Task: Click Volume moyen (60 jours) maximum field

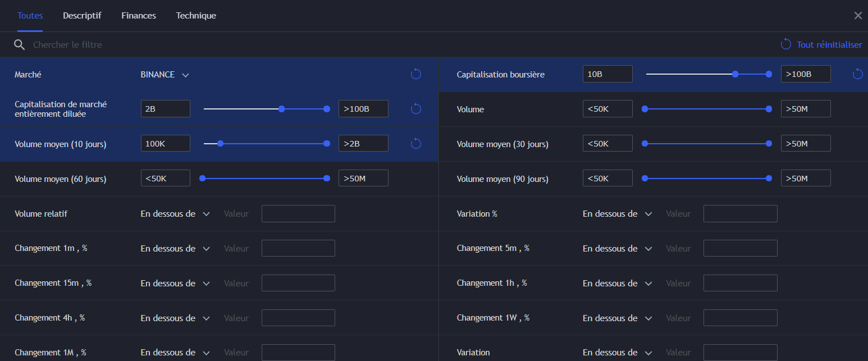Action: [x=363, y=179]
